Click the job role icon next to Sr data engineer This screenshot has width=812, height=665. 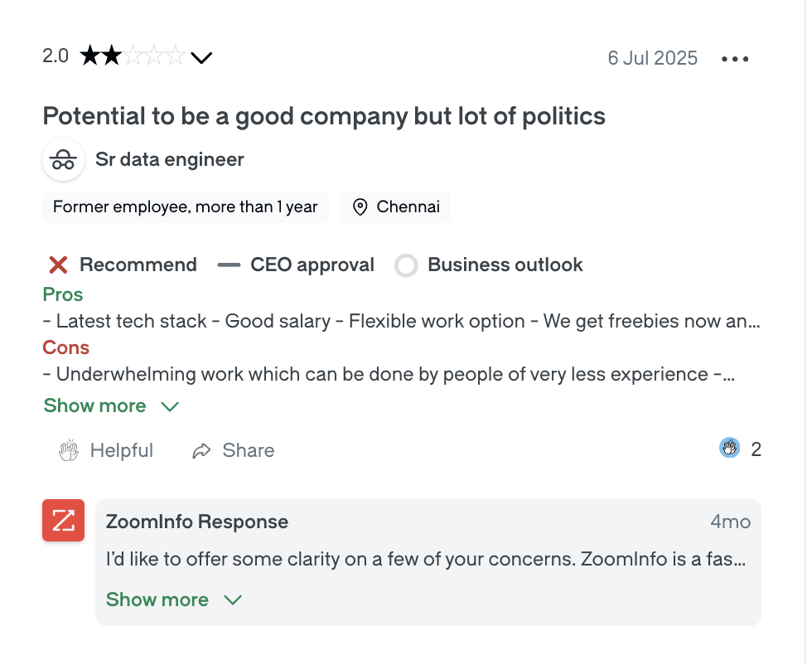[63, 159]
